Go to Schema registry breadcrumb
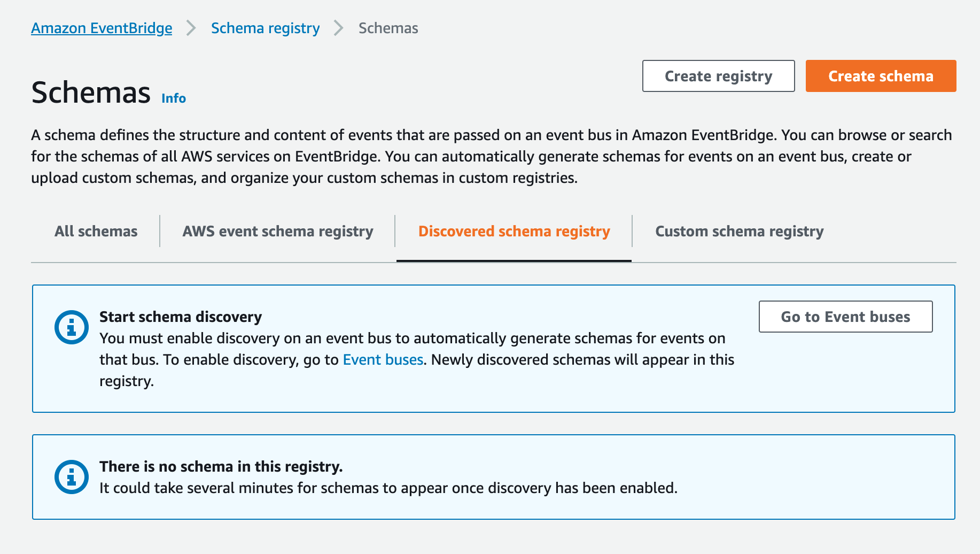The height and width of the screenshot is (554, 980). point(265,28)
